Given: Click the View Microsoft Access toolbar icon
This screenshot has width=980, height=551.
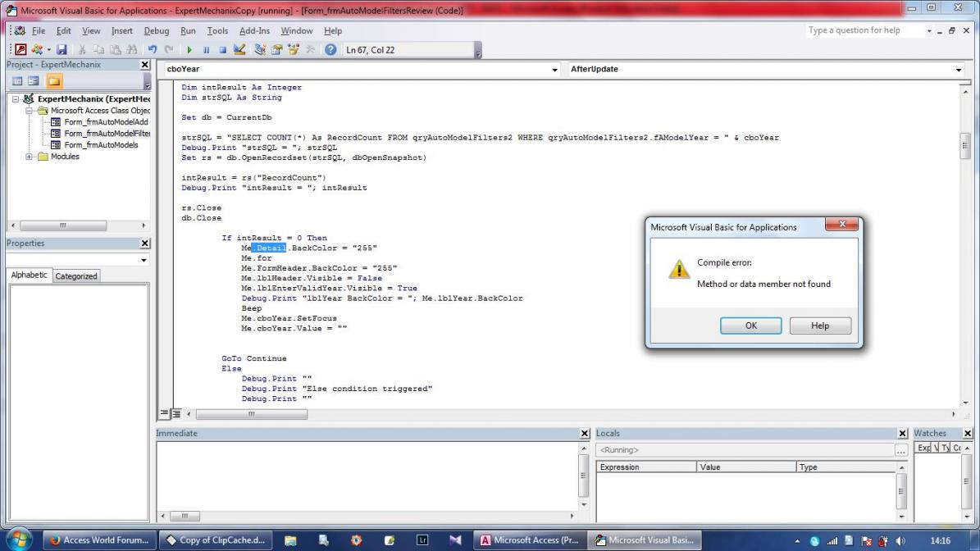Looking at the screenshot, I should coord(21,50).
